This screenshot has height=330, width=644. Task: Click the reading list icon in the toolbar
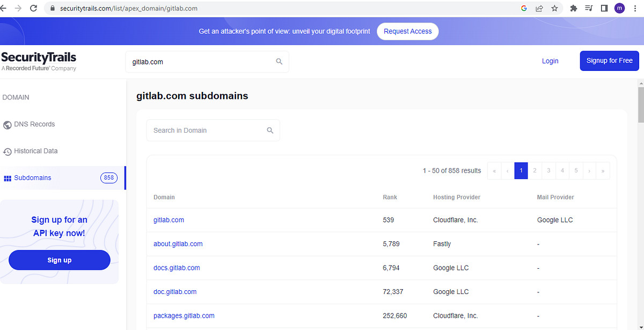(x=588, y=8)
